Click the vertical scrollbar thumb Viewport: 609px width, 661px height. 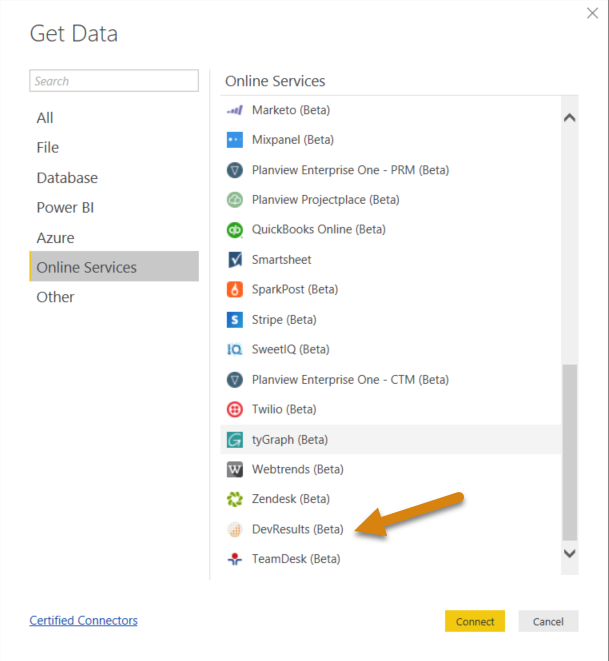tap(570, 452)
